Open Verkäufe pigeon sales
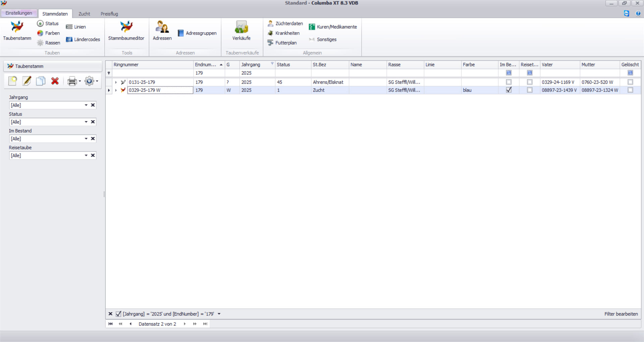 241,30
